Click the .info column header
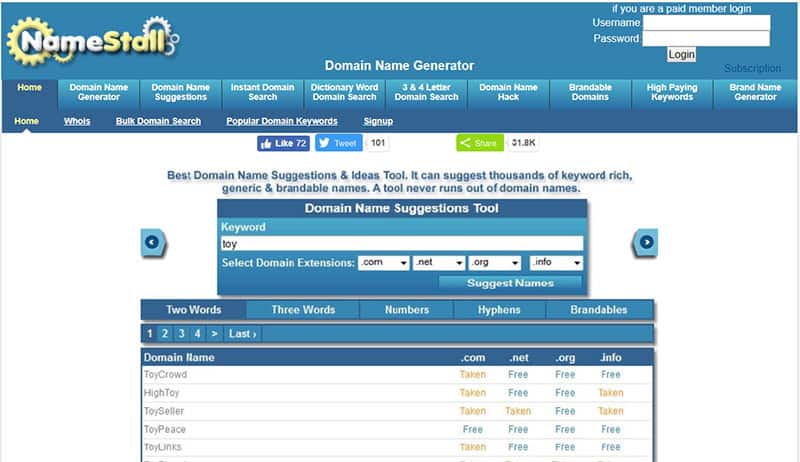Screen dimensions: 800x462 (x=611, y=358)
